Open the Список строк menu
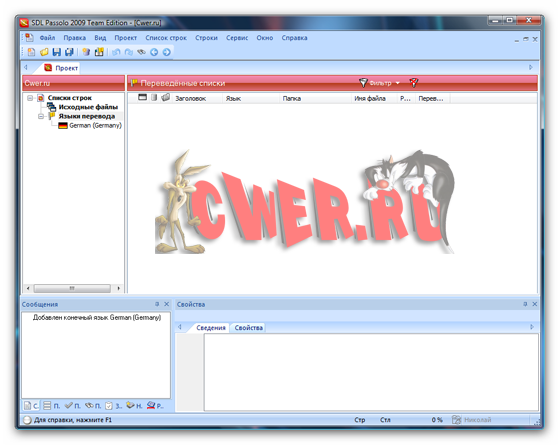 [166, 38]
